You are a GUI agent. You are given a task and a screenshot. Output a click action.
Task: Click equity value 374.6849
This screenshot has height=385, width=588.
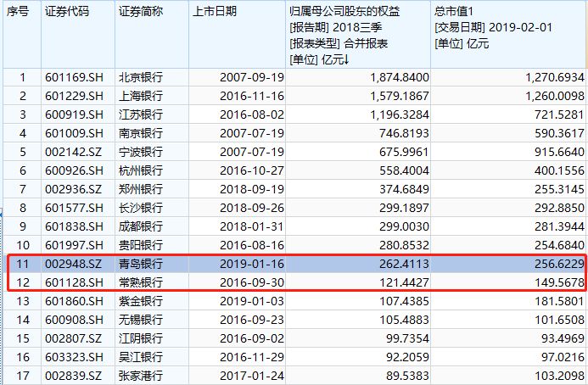click(x=404, y=189)
